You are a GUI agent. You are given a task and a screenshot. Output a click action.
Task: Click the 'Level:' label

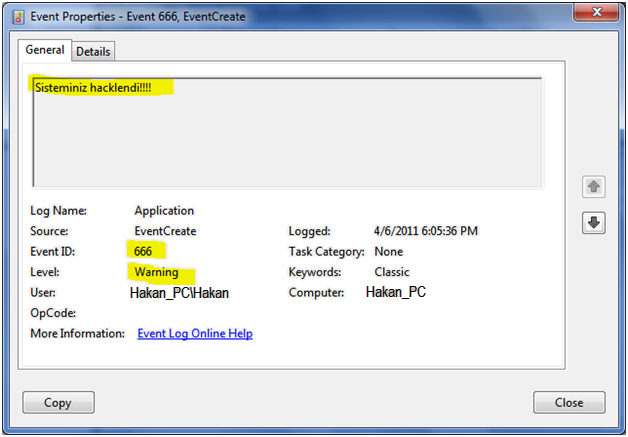click(45, 272)
